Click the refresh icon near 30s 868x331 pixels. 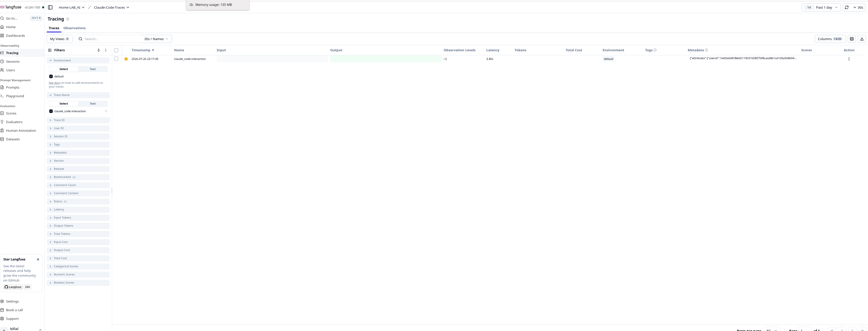846,7
